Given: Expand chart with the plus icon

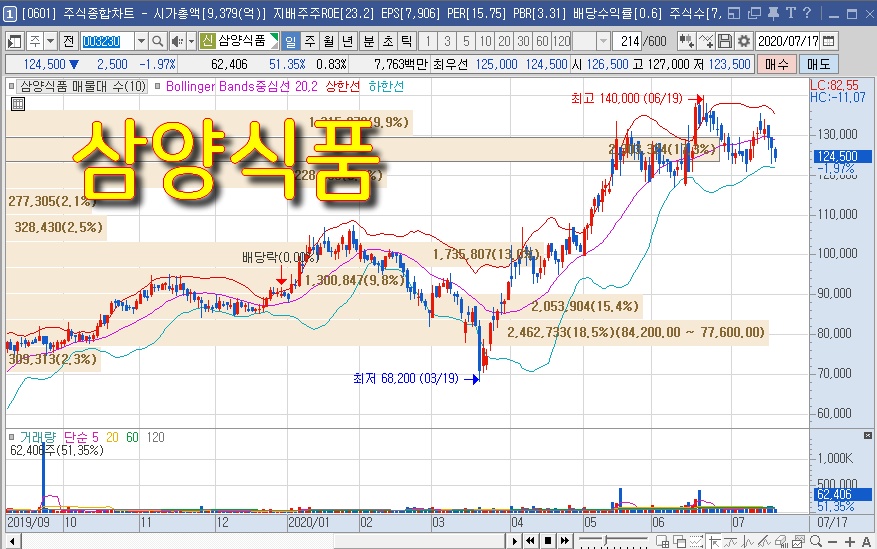Looking at the screenshot, I should [x=850, y=541].
